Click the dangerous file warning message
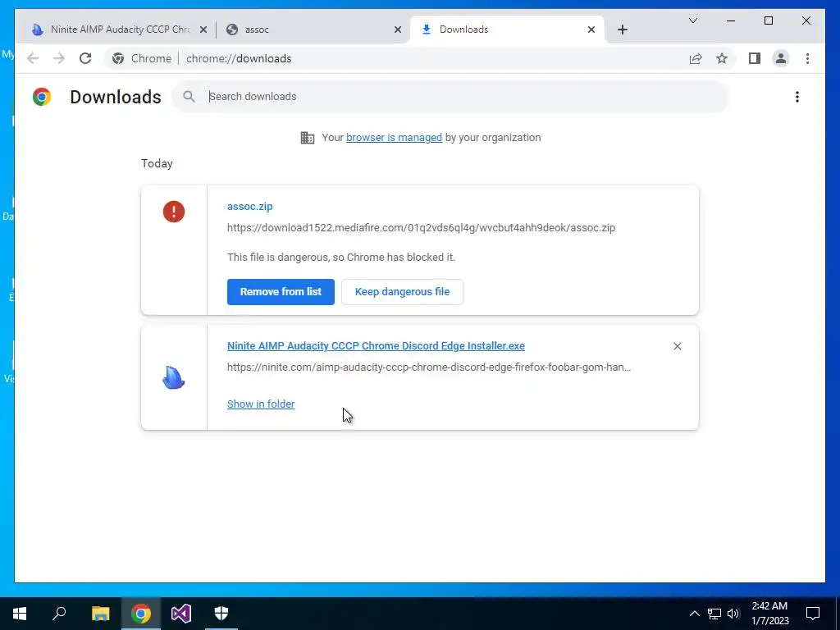The height and width of the screenshot is (630, 840). click(341, 257)
